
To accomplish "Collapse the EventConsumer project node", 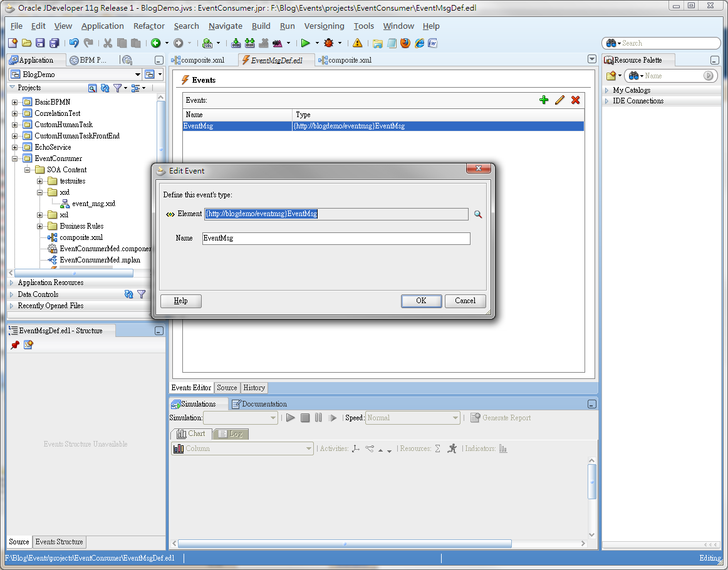I will [x=15, y=158].
